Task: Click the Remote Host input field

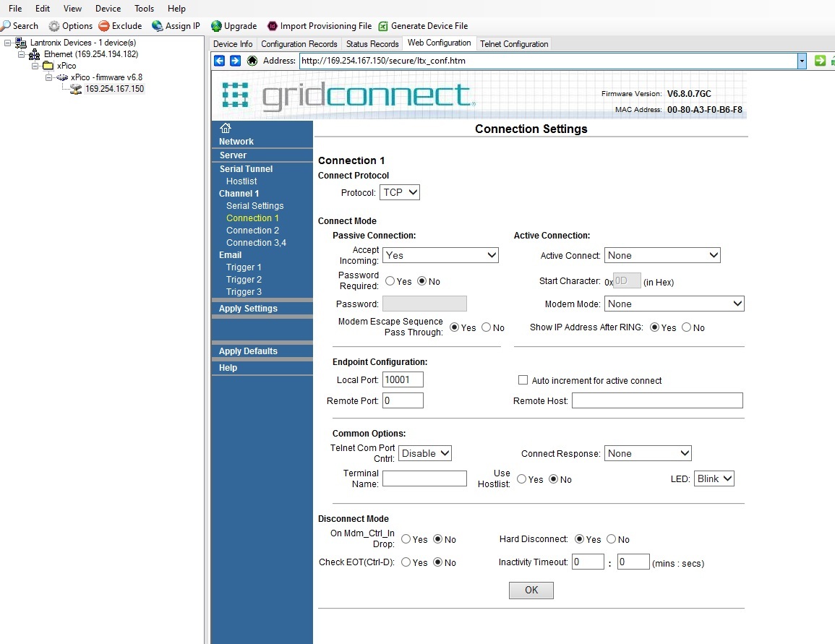Action: point(657,400)
